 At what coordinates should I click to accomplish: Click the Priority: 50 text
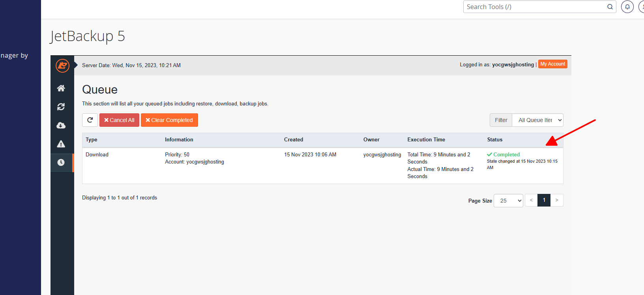click(177, 155)
